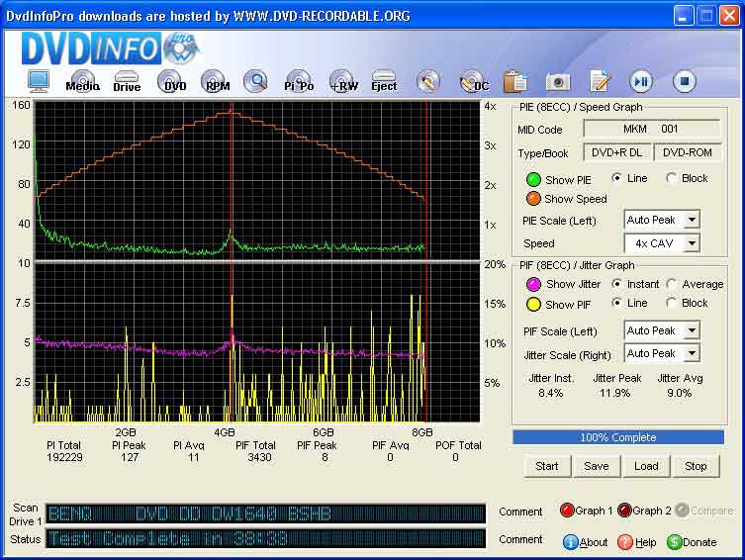Click the DVD+R DL type field

click(616, 152)
